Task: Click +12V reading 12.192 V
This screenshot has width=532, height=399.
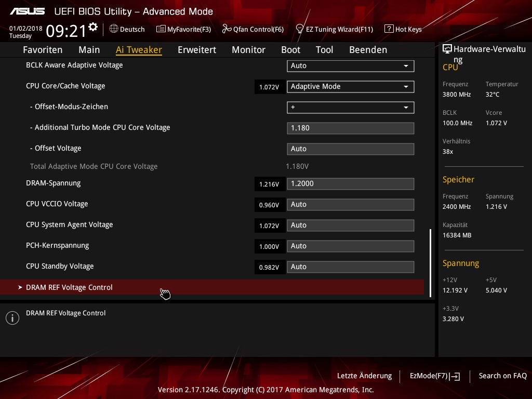Action: (455, 290)
